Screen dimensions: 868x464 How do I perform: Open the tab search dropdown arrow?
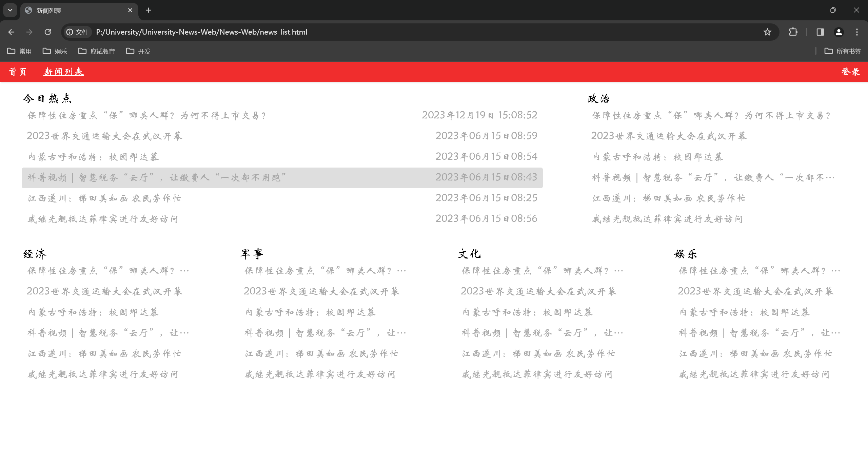coord(10,10)
